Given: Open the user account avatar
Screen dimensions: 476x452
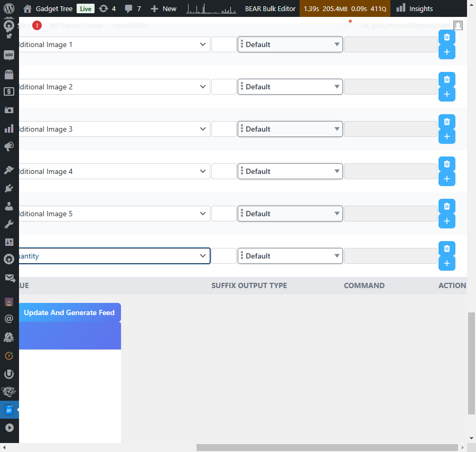Looking at the screenshot, I should pyautogui.click(x=458, y=25).
